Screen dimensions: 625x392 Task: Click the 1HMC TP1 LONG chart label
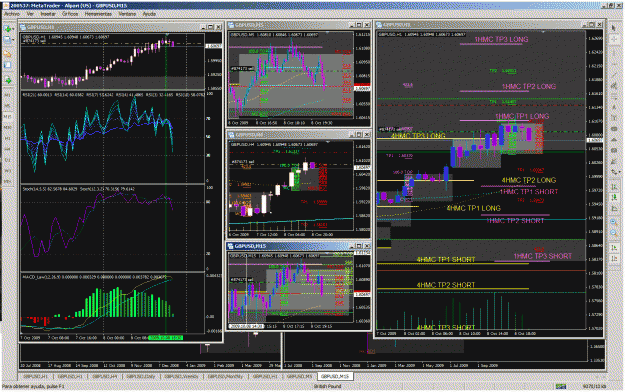pyautogui.click(x=522, y=116)
